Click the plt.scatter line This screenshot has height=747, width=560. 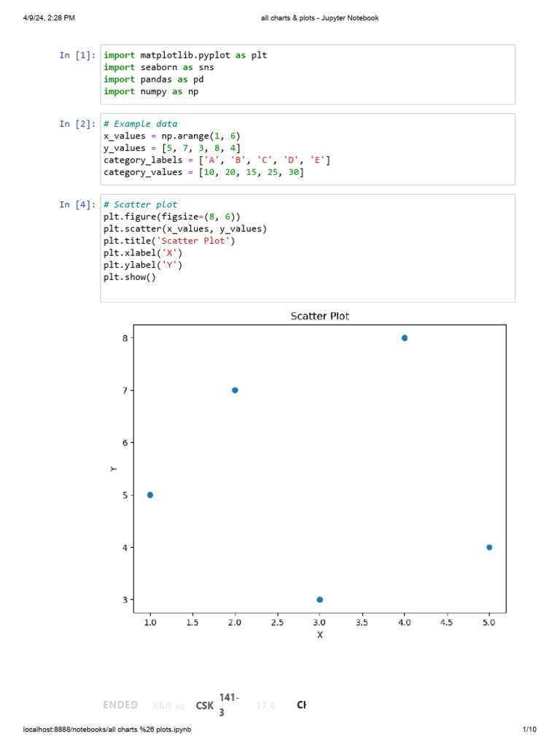185,228
